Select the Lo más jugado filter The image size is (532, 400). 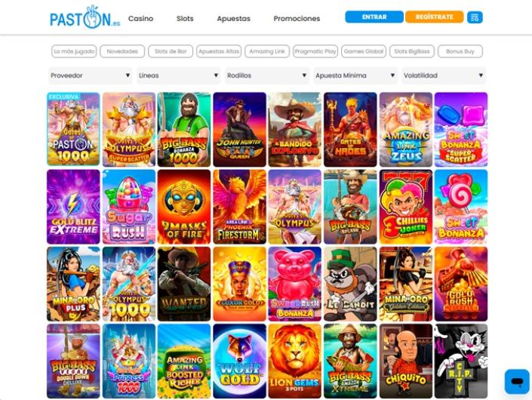click(74, 51)
